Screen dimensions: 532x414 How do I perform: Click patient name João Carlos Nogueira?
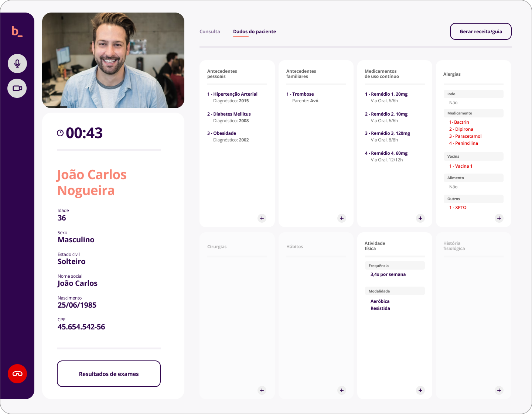pos(92,182)
